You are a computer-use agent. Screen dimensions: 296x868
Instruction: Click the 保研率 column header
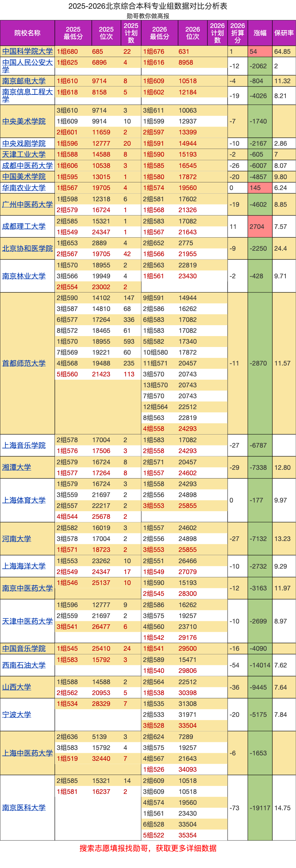284,33
